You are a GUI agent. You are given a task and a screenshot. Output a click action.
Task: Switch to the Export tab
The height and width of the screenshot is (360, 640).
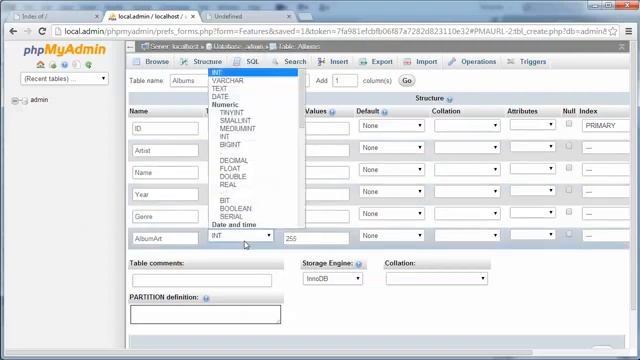pyautogui.click(x=376, y=62)
